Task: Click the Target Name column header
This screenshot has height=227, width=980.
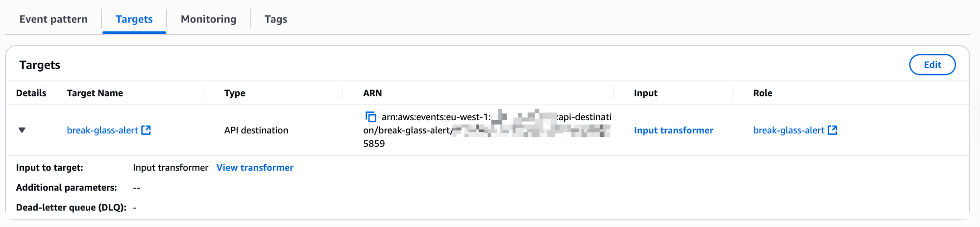Action: [95, 93]
